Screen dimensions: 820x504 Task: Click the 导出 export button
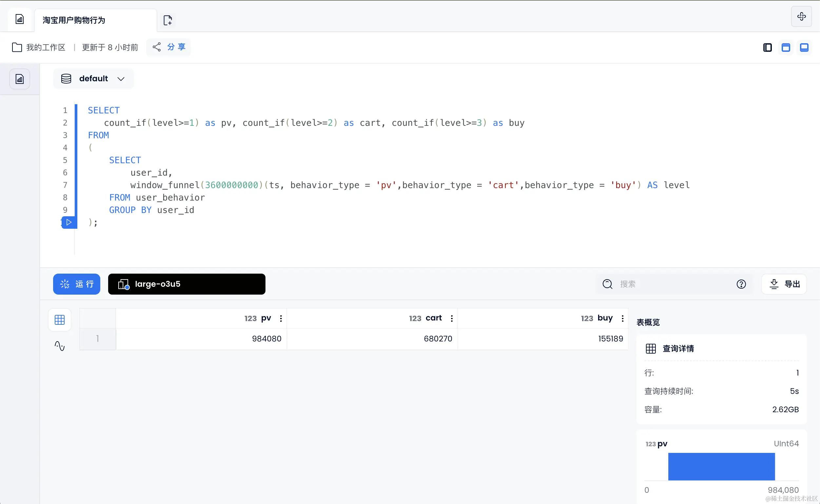(x=784, y=284)
